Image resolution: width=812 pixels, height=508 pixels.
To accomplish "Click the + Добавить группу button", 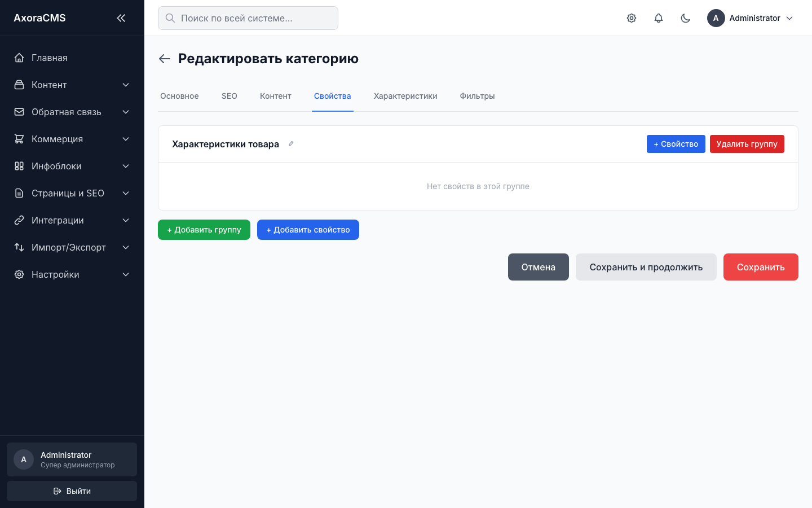I will 204,230.
